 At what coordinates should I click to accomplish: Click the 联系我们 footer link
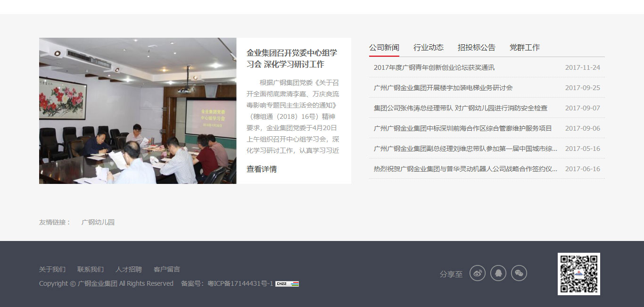pyautogui.click(x=90, y=269)
